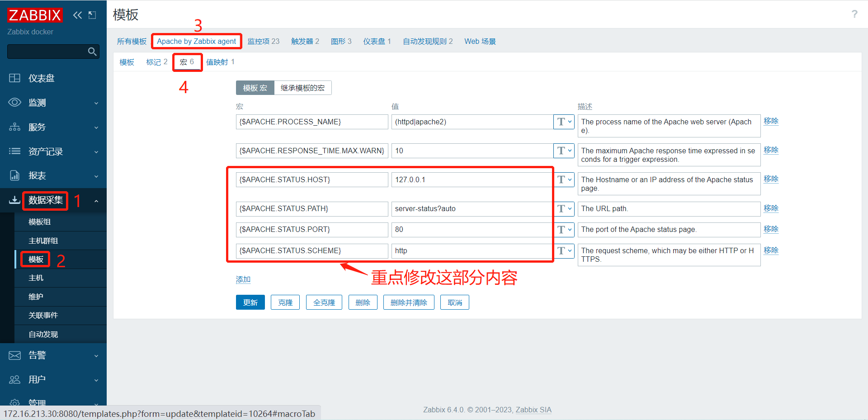The width and height of the screenshot is (868, 420).
Task: Remove the APACHE.PROCESS_NAME macro via 移除
Action: (771, 121)
